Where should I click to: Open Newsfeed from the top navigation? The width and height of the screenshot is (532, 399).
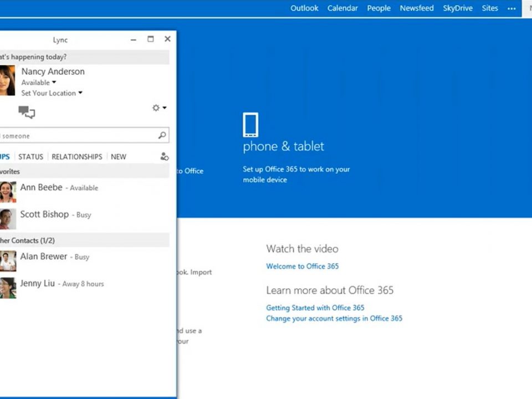417,8
